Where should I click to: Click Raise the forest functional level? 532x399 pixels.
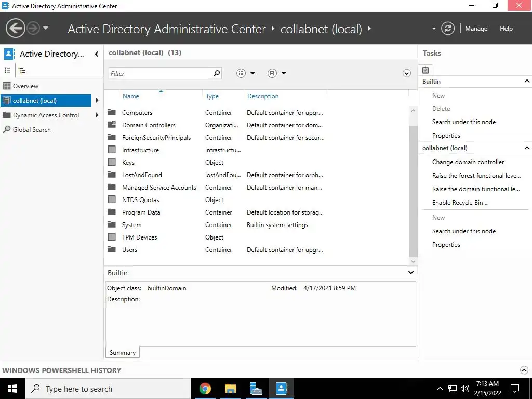point(476,176)
